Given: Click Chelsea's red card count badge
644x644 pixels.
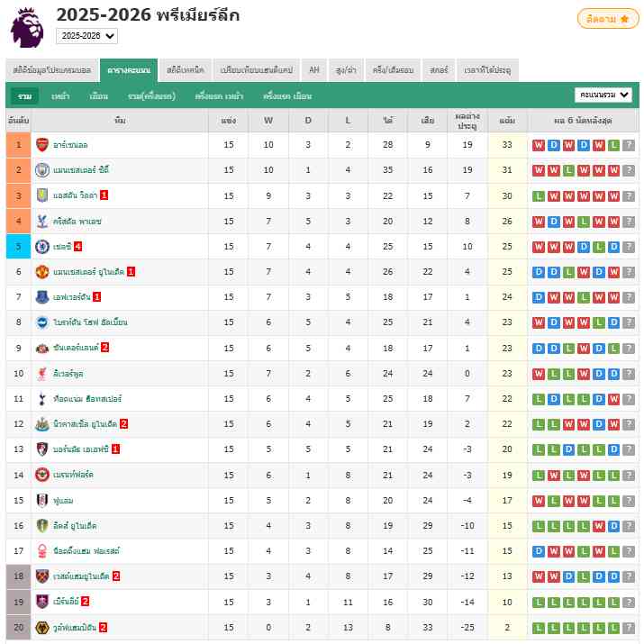Looking at the screenshot, I should tap(78, 246).
